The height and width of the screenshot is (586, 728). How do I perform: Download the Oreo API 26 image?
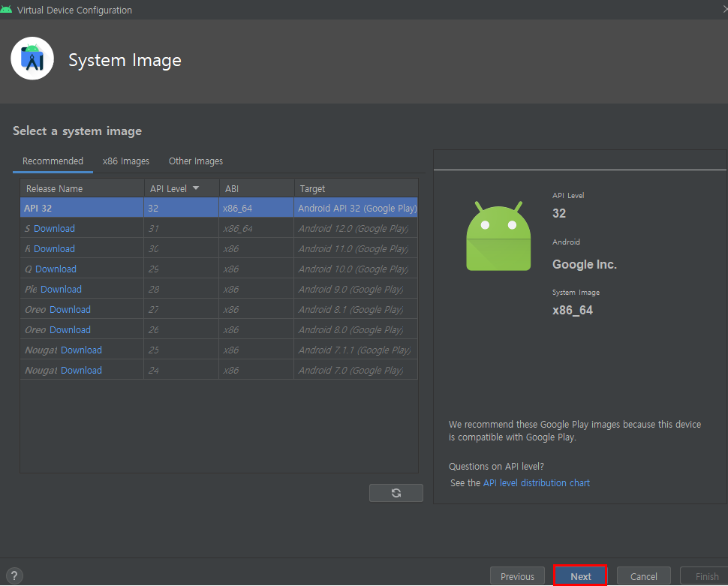(70, 330)
